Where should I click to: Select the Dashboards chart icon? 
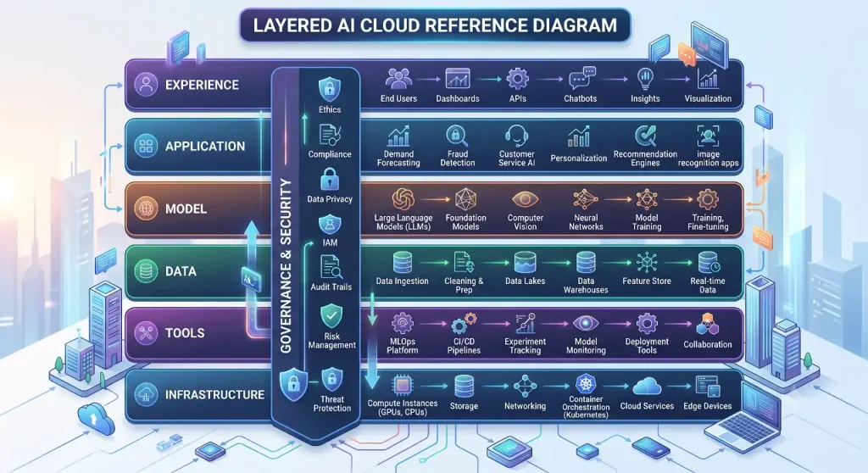tap(457, 79)
